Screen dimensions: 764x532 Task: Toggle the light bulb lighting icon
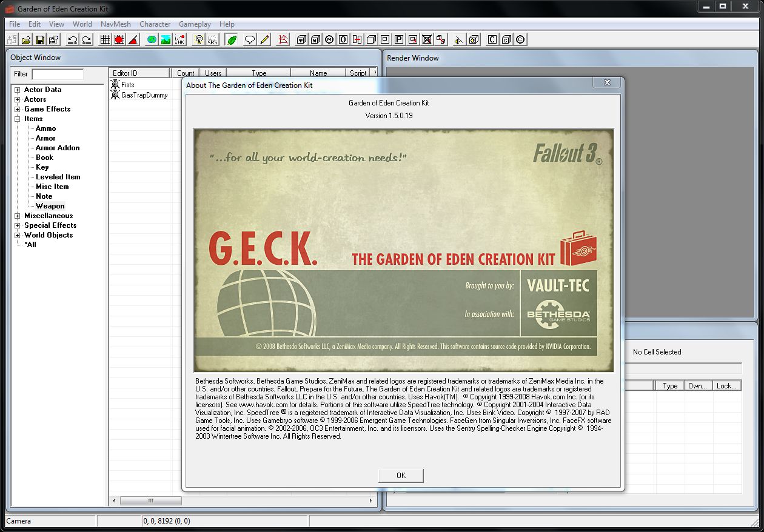pyautogui.click(x=198, y=40)
